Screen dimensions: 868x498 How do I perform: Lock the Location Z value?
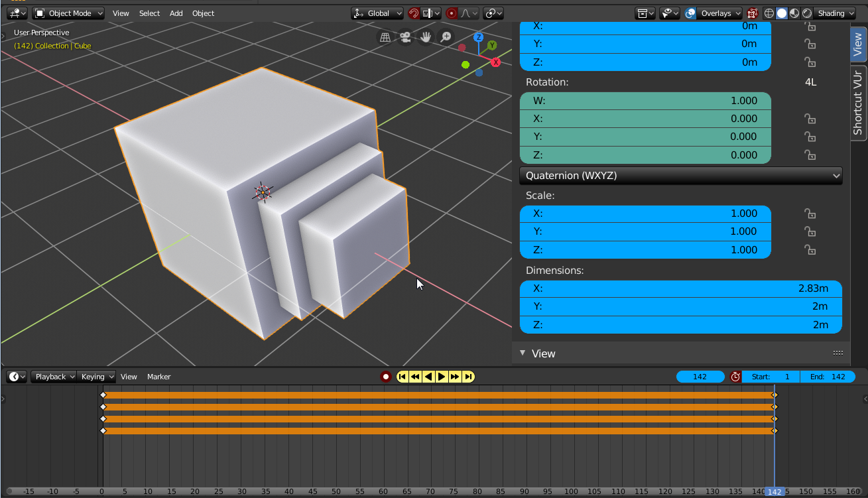point(810,62)
